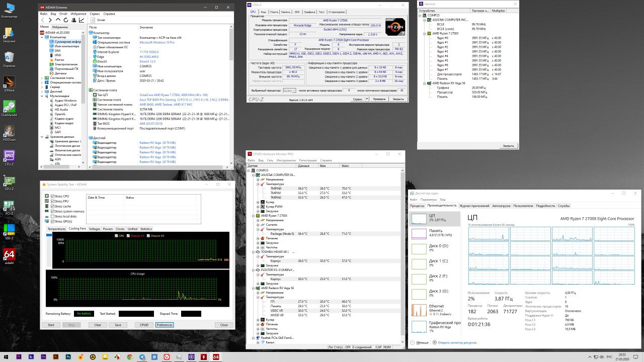644x362 pixels.
Task: Select the SSD-Z desktop icon
Action: (x=9, y=231)
